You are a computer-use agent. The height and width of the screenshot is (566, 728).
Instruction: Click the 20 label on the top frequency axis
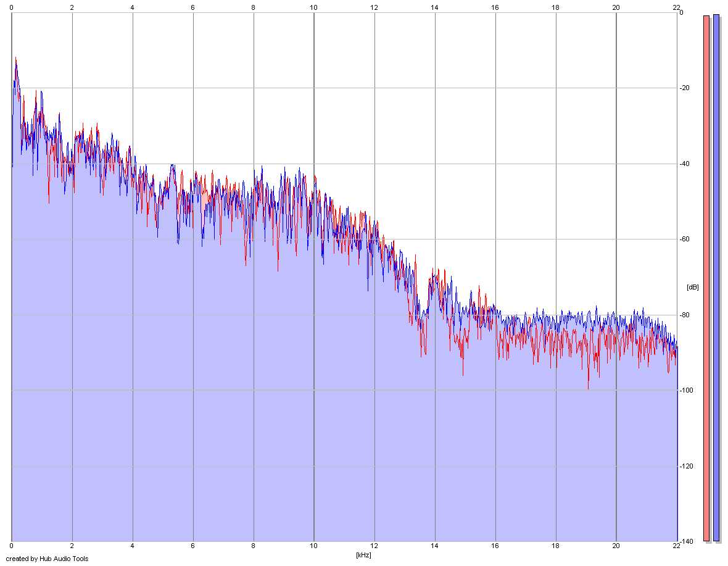tap(616, 7)
